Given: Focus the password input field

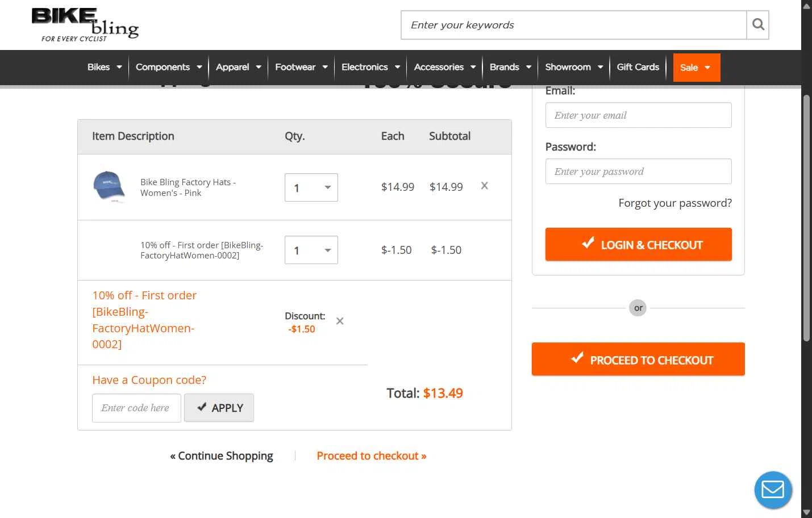Looking at the screenshot, I should tap(639, 171).
